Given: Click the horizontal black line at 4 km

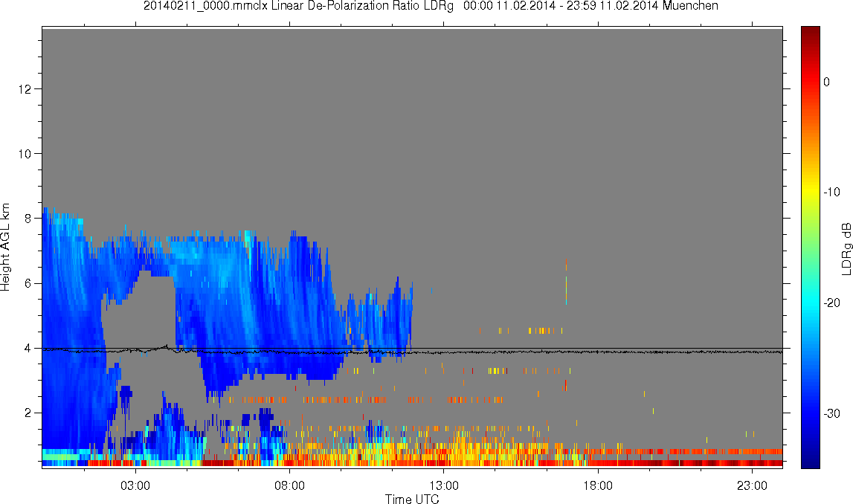Looking at the screenshot, I should click(x=412, y=348).
